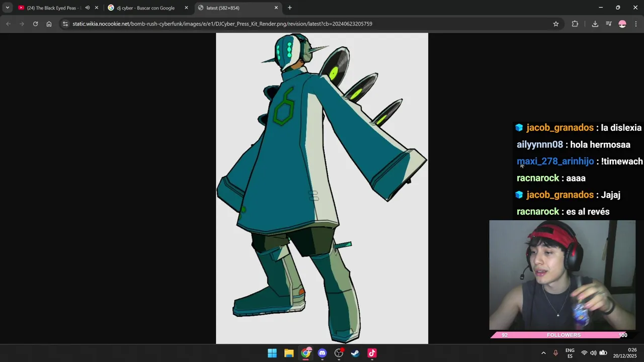This screenshot has width=644, height=362.
Task: Open the browser home page
Action: tap(49, 24)
